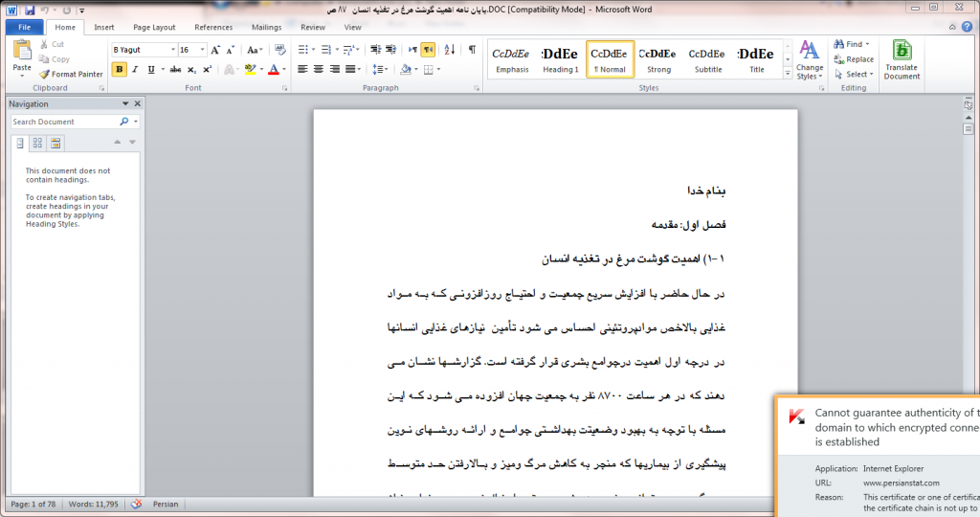The image size is (980, 517).
Task: Click the Format Painter button
Action: click(71, 74)
